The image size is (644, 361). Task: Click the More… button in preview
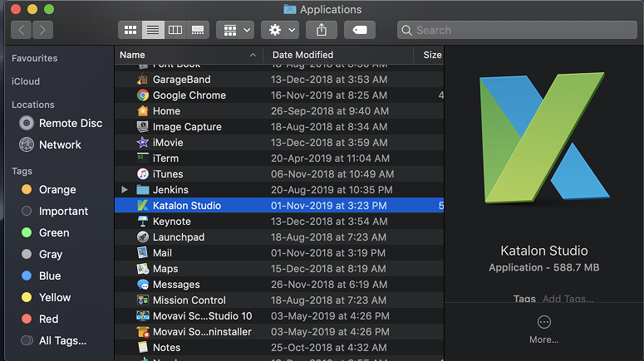544,329
